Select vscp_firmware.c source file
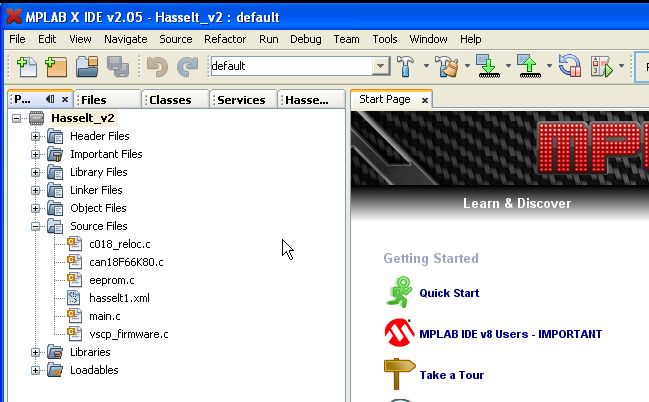 tap(128, 334)
